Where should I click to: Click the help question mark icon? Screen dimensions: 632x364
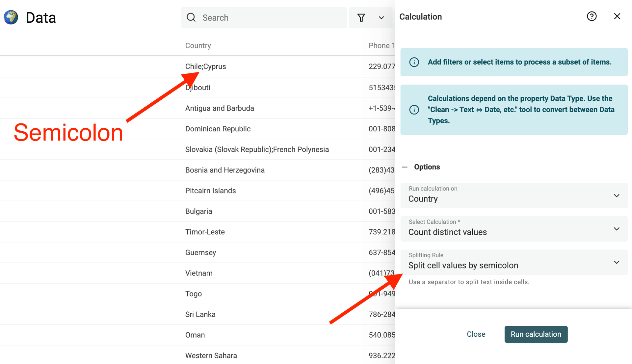592,16
